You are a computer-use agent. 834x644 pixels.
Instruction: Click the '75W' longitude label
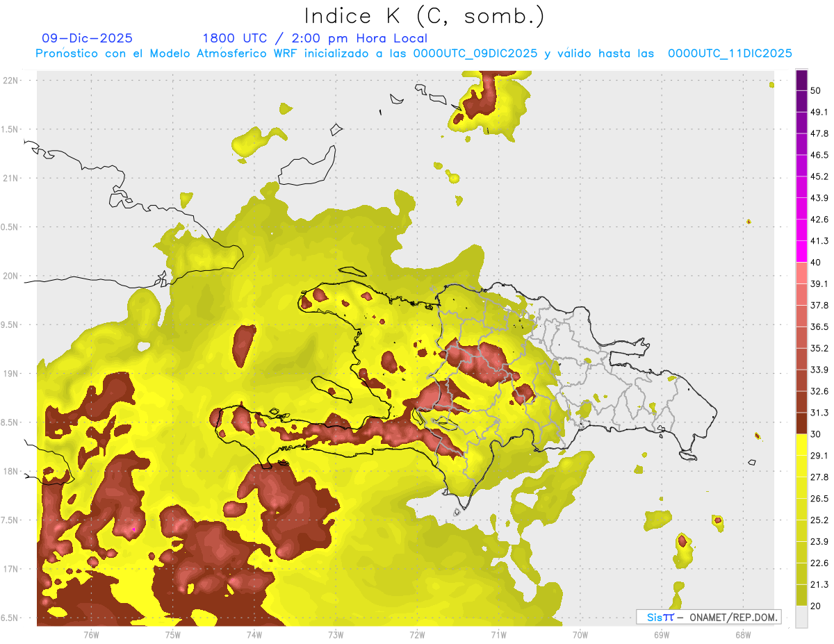click(x=172, y=634)
